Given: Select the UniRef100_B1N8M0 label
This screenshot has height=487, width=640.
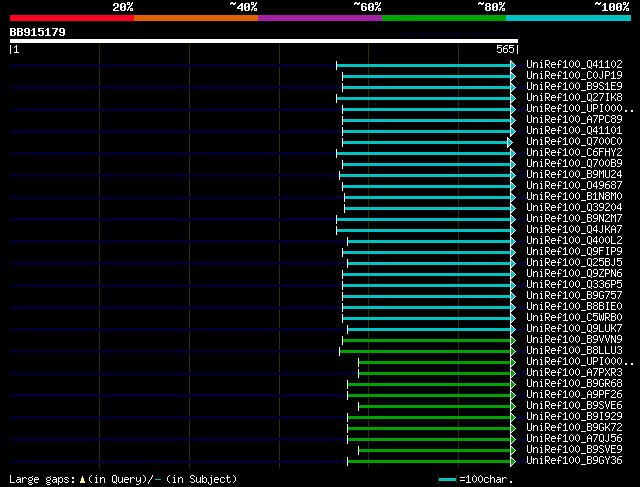Looking at the screenshot, I should pos(574,197).
